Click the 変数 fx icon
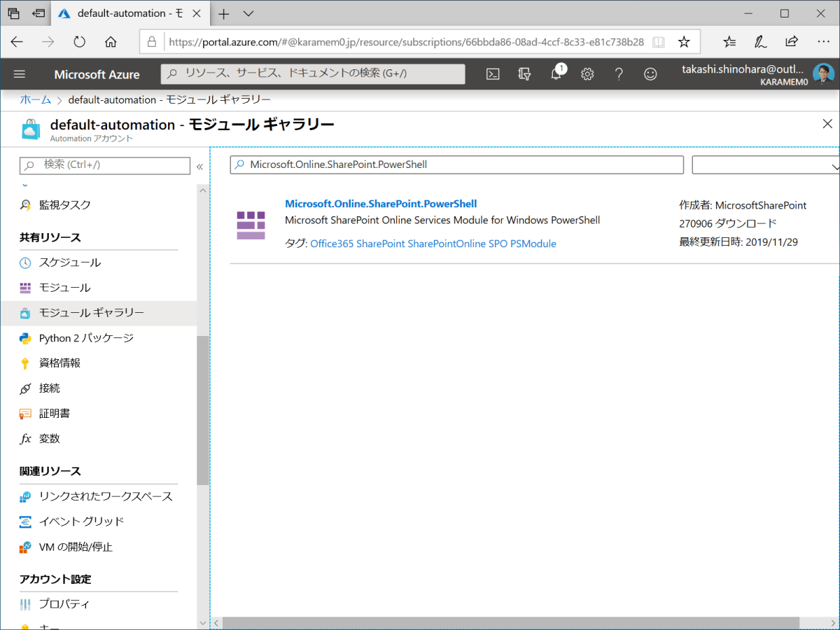The width and height of the screenshot is (840, 630). coord(25,439)
